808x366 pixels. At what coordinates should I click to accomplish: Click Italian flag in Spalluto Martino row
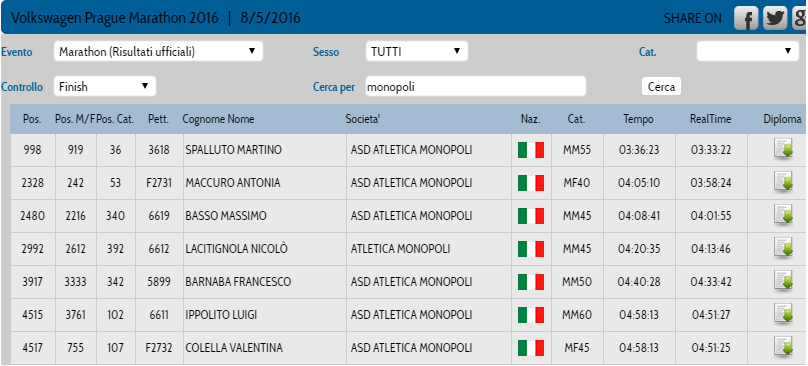pyautogui.click(x=531, y=150)
